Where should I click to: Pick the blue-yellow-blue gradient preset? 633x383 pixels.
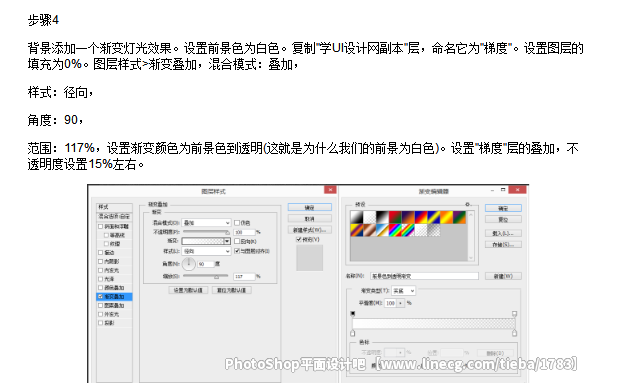[x=434, y=217]
